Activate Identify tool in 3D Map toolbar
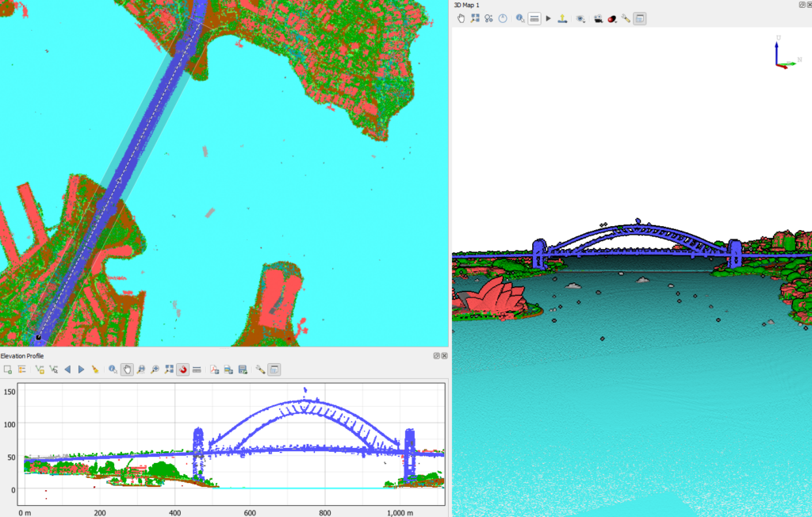The image size is (812, 517). pos(520,19)
